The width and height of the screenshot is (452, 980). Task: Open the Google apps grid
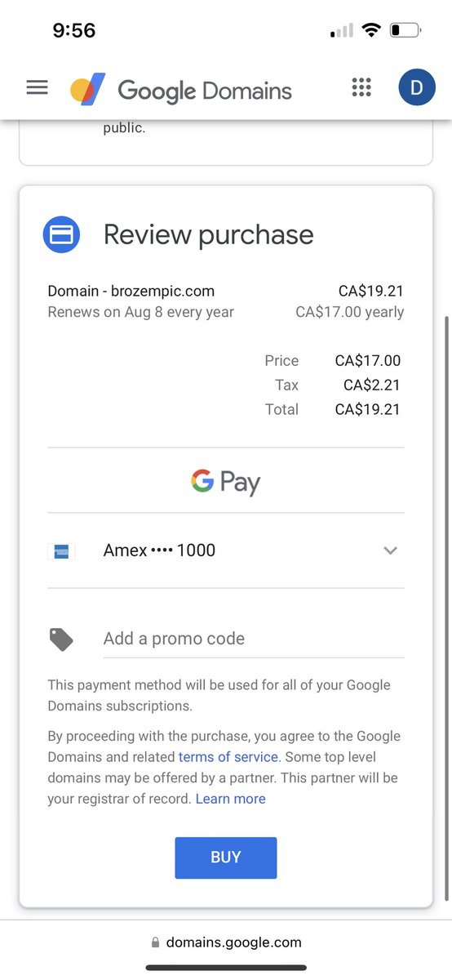click(361, 88)
